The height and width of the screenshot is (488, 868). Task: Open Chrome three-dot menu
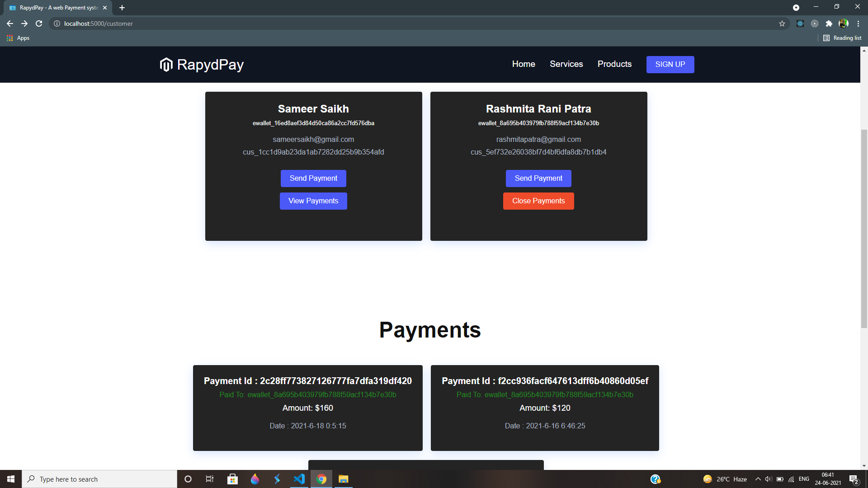858,23
